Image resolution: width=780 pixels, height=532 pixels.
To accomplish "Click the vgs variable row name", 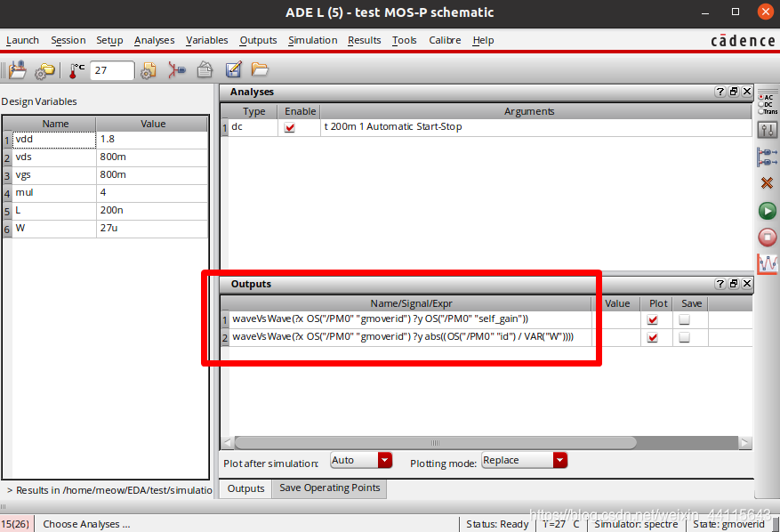I will 53,175.
